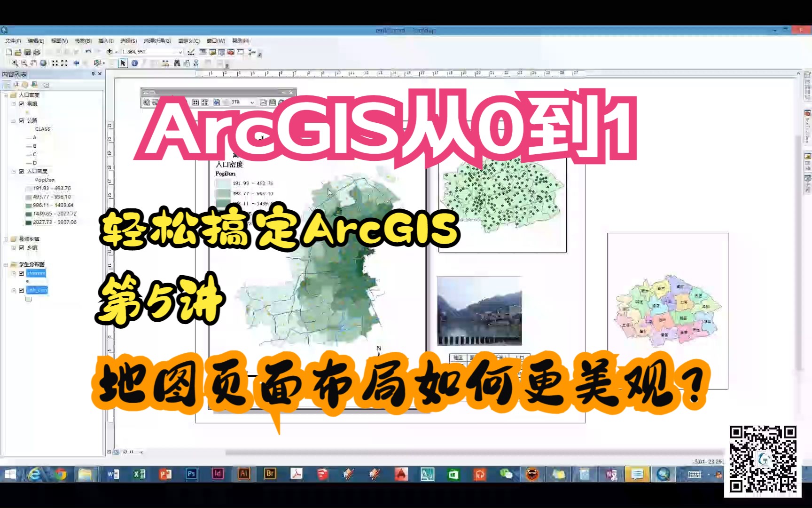Select the Zoom In tool
812x508 pixels.
coord(15,63)
